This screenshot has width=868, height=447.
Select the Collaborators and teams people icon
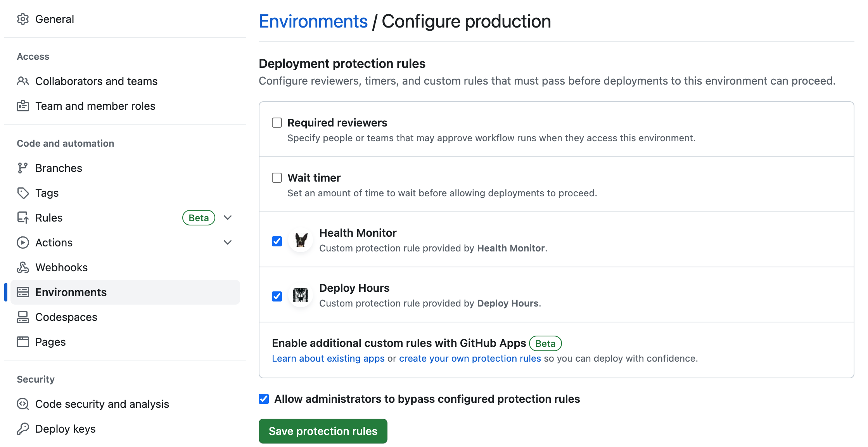23,81
